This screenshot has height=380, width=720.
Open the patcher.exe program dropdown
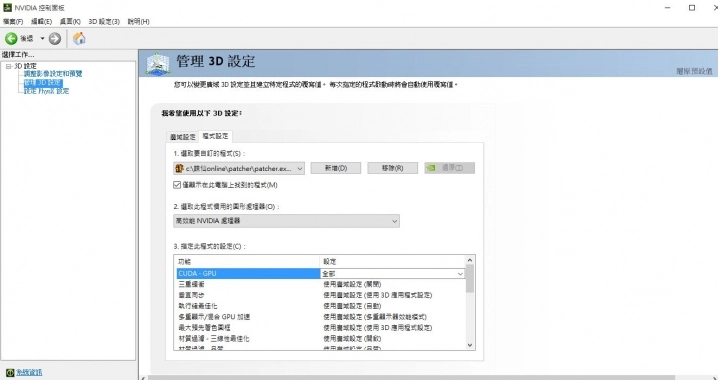(x=239, y=168)
